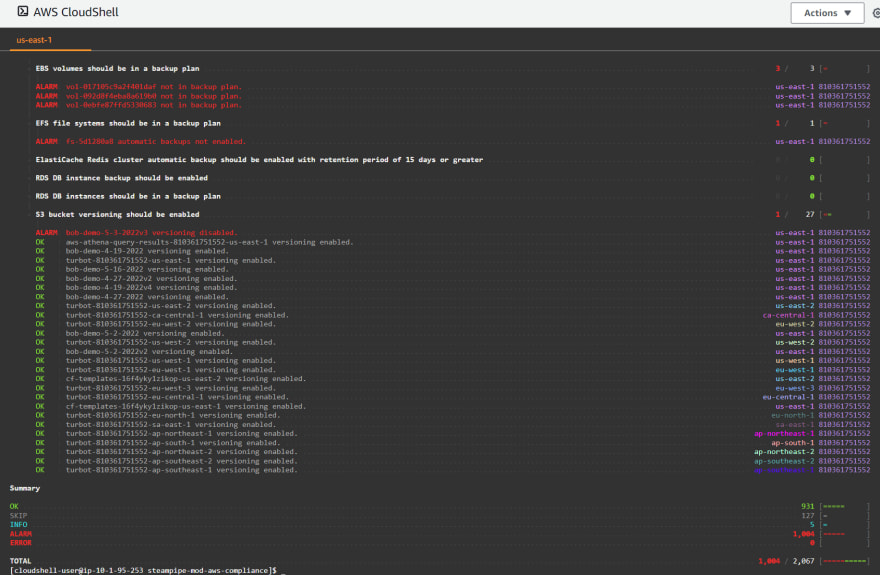Click the OK summary row label

(x=14, y=507)
